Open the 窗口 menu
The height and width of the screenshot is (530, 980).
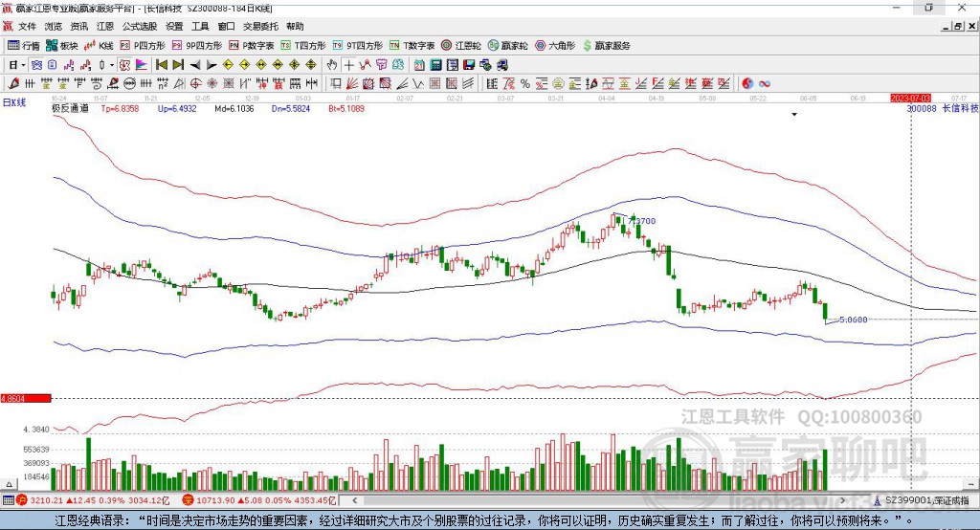(226, 26)
